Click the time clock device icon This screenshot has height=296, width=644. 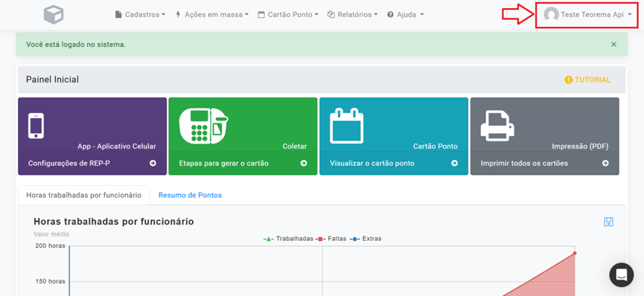204,126
